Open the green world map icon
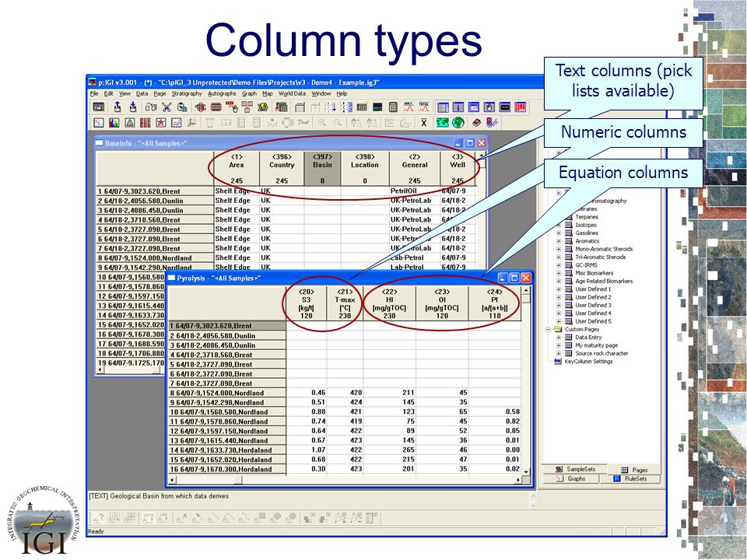 pos(443,123)
